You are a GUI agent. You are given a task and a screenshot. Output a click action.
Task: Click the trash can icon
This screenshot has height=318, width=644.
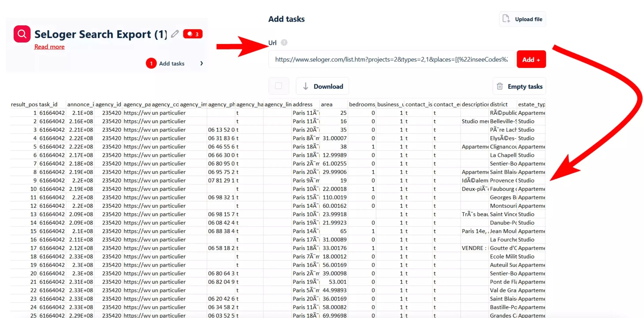(500, 86)
